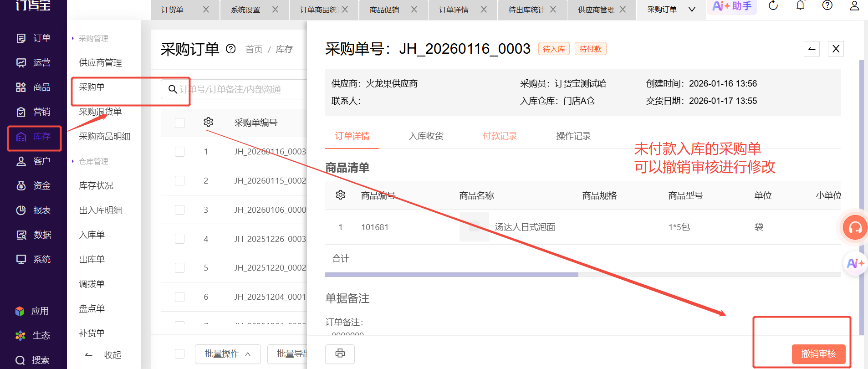Viewport: 868px width, 369px height.
Task: Open the 应用 cube icon
Action: (20, 311)
